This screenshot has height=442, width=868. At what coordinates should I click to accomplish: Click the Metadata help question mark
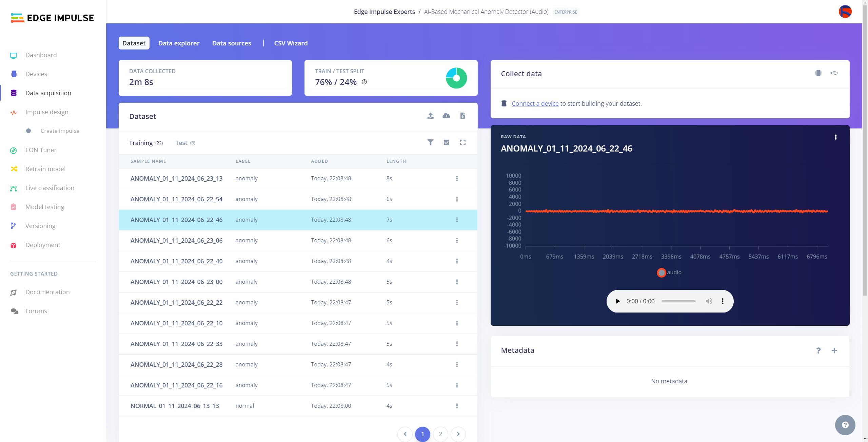[818, 350]
